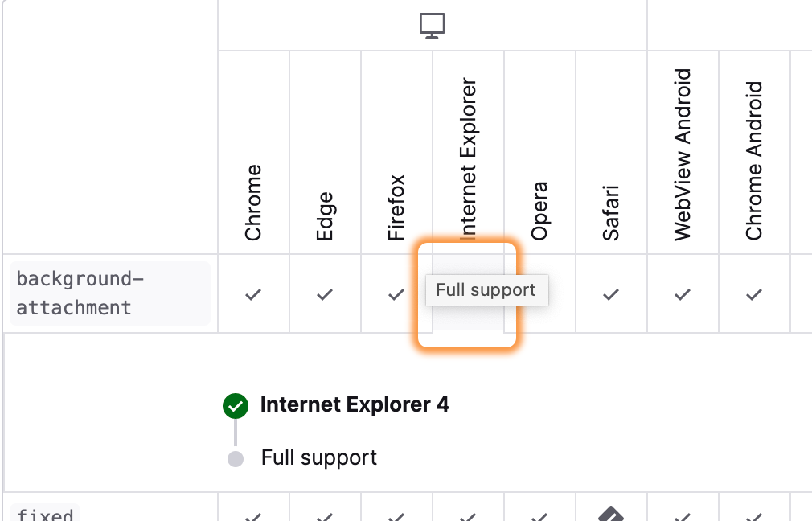Open the fixed value link
812x521 pixels.
(x=46, y=515)
